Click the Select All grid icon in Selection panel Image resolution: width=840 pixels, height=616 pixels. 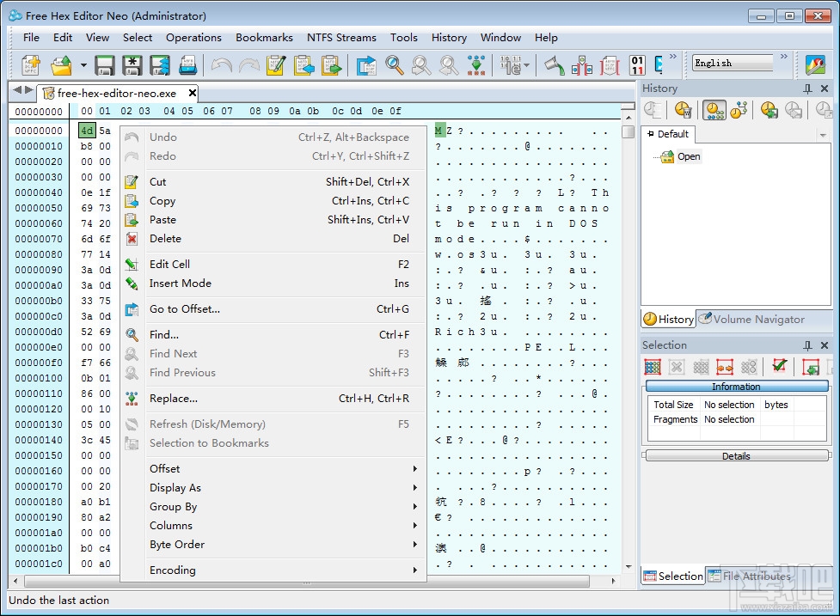(653, 367)
